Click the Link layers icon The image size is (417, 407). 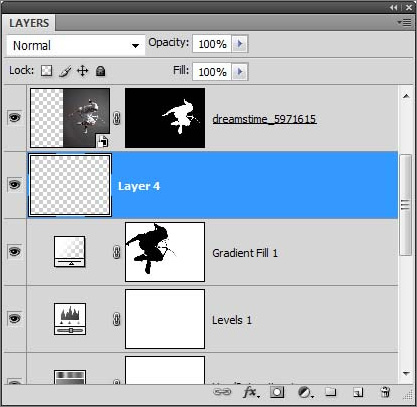222,392
